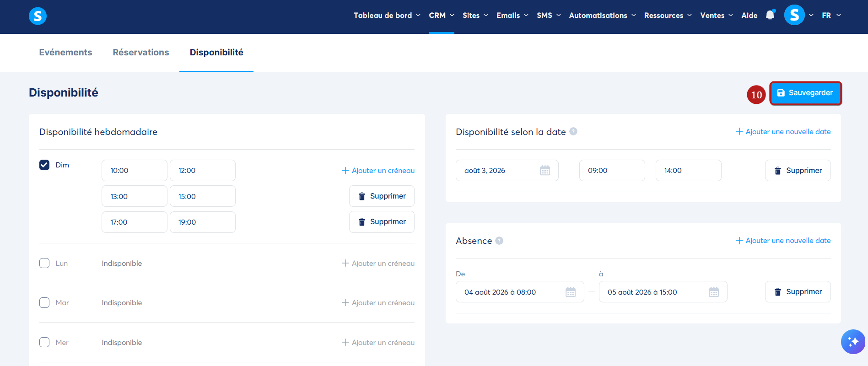Open the FR language selector

coord(831,15)
